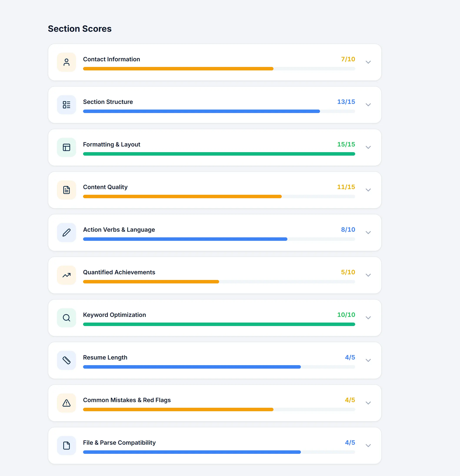Expand the Common Mistakes & Red Flags chevron
460x476 pixels.
pyautogui.click(x=368, y=403)
